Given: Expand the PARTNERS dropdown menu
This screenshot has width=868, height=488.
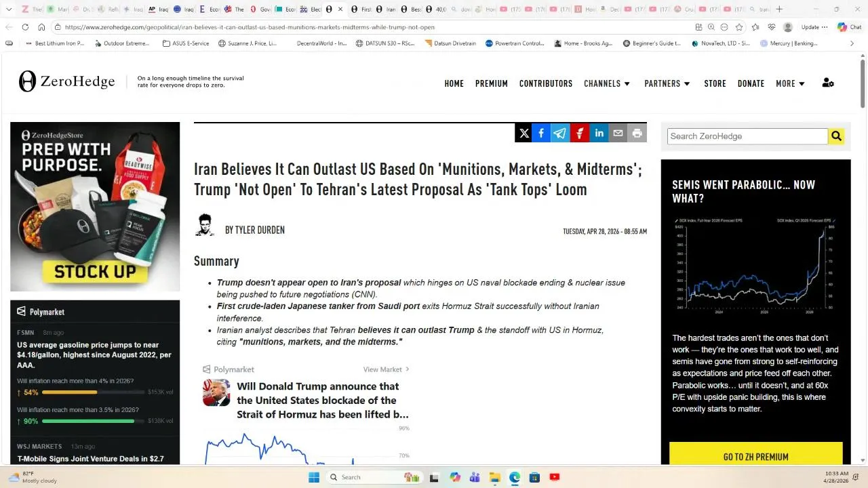Looking at the screenshot, I should pos(667,83).
